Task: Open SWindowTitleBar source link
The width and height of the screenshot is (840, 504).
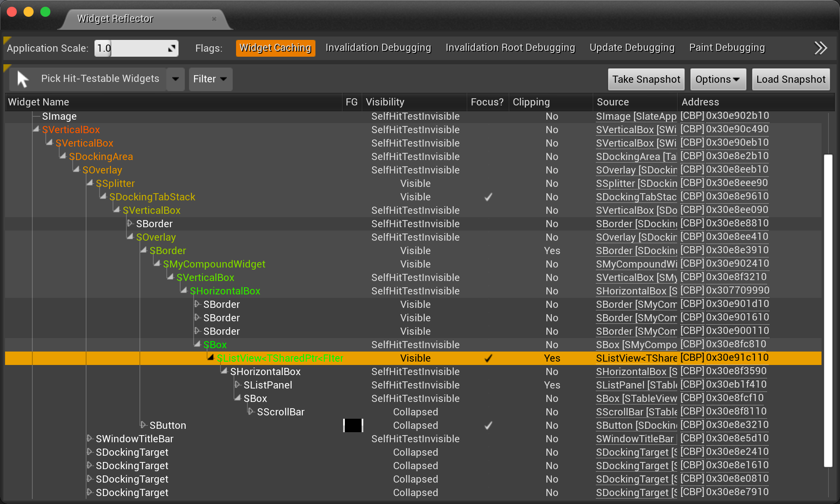Action: (x=635, y=439)
